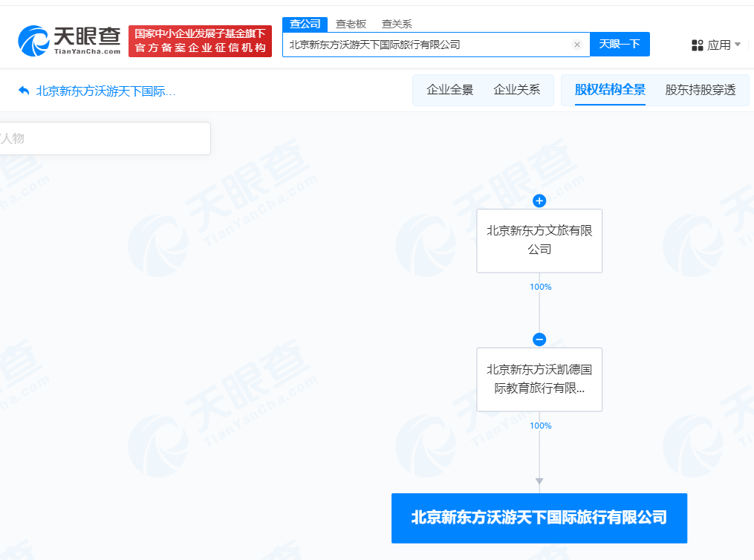Expand the node above 北京新东方文旅有限公司 with + icon

point(539,201)
